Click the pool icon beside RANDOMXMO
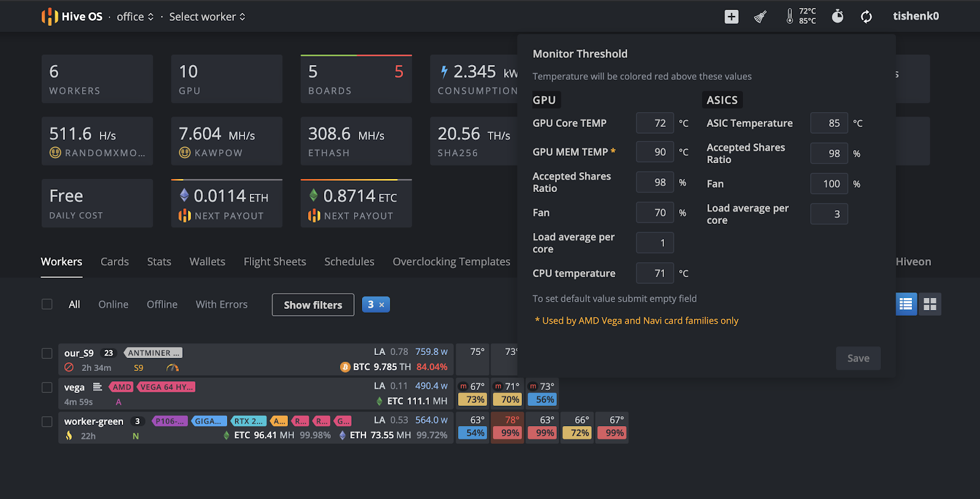 tap(55, 153)
